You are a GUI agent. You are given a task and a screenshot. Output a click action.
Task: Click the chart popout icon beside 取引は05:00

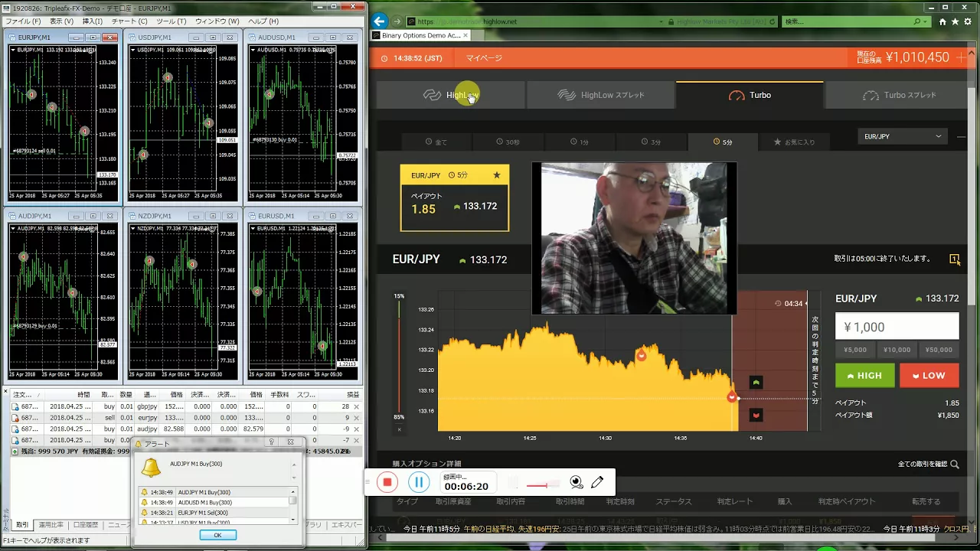(955, 259)
